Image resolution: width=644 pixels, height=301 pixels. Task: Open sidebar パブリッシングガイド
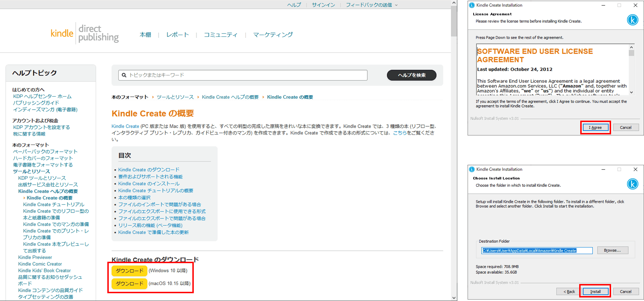(x=36, y=103)
